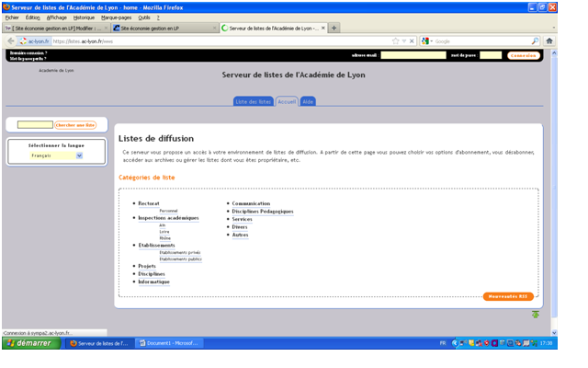Image resolution: width=588 pixels, height=368 pixels.
Task: Click the FR language indicator in taskbar
Action: click(x=443, y=343)
